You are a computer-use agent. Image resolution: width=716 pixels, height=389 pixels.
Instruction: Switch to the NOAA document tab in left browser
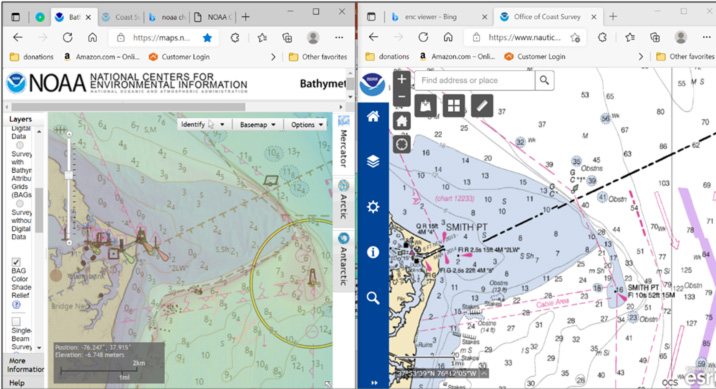pyautogui.click(x=213, y=17)
